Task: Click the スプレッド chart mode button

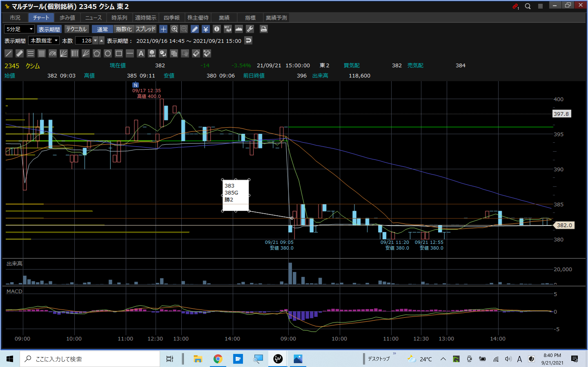Action: pyautogui.click(x=145, y=29)
